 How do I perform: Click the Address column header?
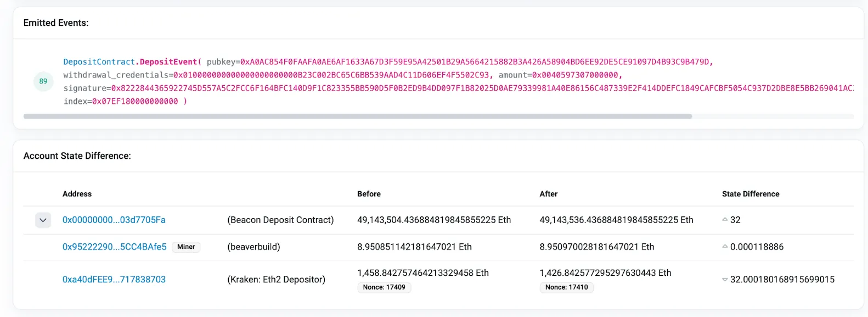77,194
